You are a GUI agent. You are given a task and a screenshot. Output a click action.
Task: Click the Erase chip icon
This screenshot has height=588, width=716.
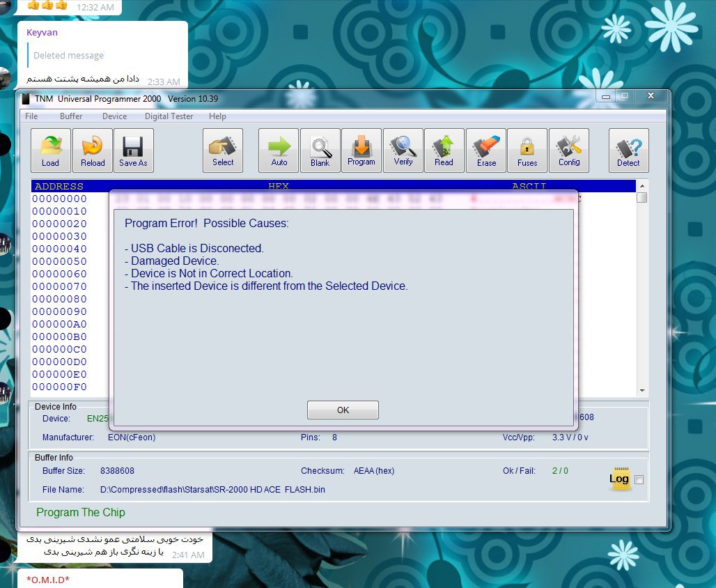pos(486,150)
